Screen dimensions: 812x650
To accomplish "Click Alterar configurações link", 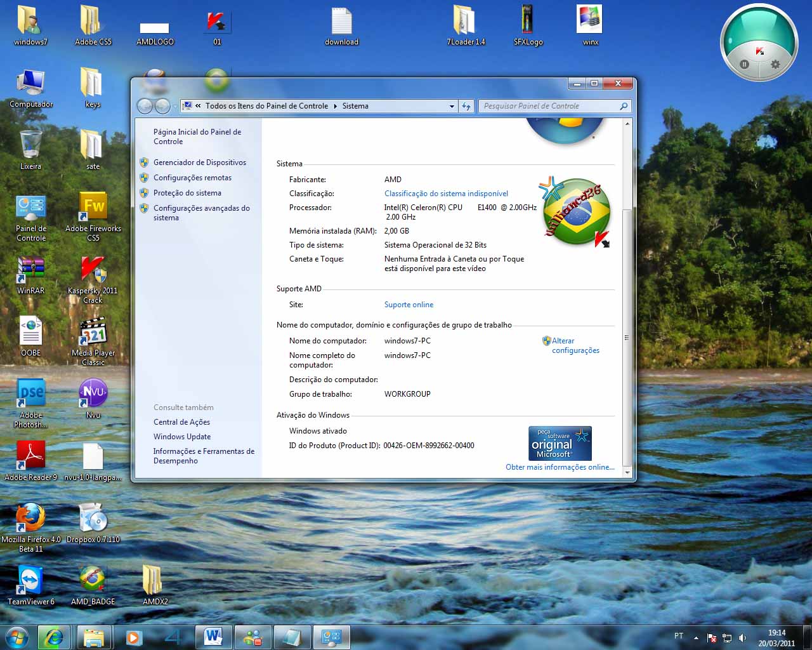I will (x=575, y=345).
